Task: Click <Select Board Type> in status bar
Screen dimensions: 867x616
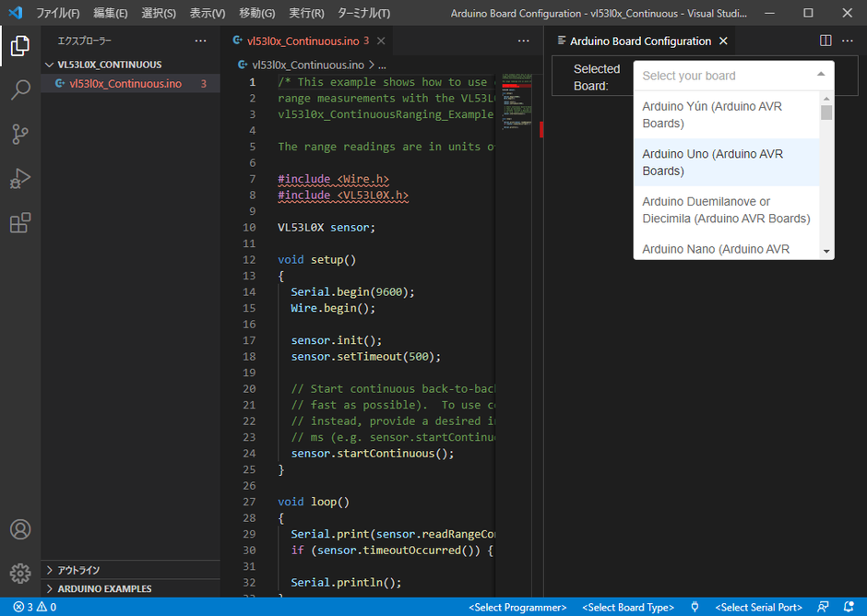Action: (628, 607)
